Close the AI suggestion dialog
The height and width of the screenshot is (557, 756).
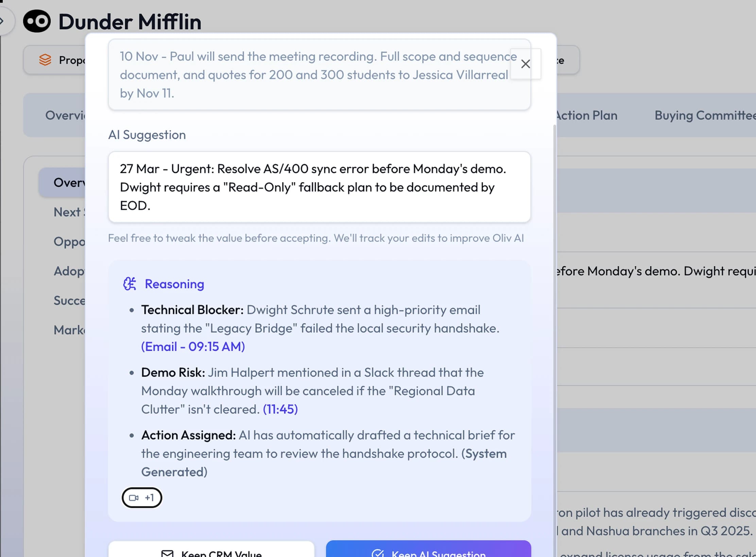coord(526,64)
